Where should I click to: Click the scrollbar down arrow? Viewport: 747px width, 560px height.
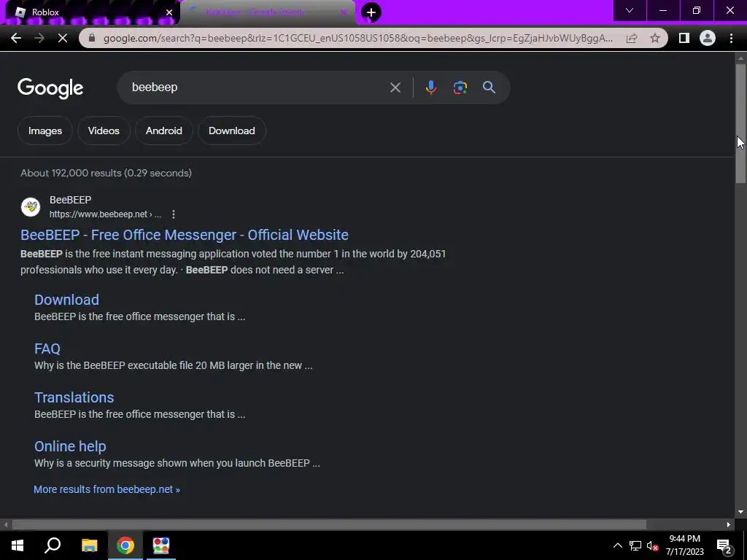point(740,512)
